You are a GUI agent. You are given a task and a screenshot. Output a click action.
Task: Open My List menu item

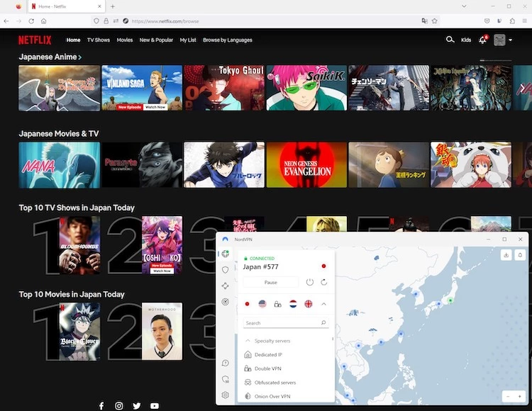coord(188,40)
